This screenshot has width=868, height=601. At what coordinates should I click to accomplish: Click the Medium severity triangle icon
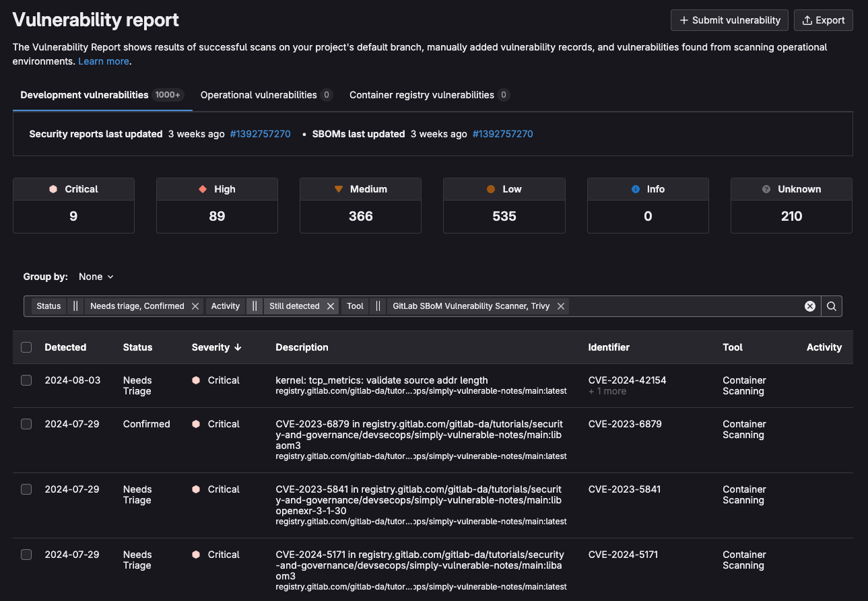click(339, 189)
